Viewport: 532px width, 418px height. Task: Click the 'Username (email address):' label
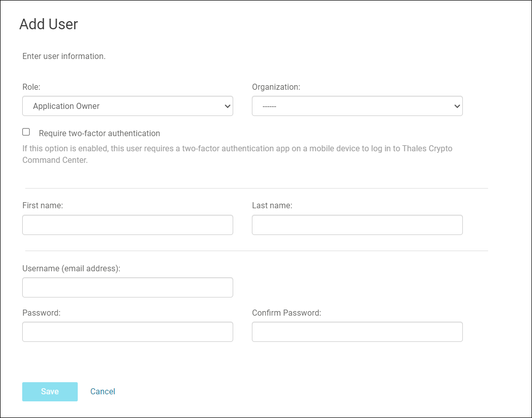point(71,268)
